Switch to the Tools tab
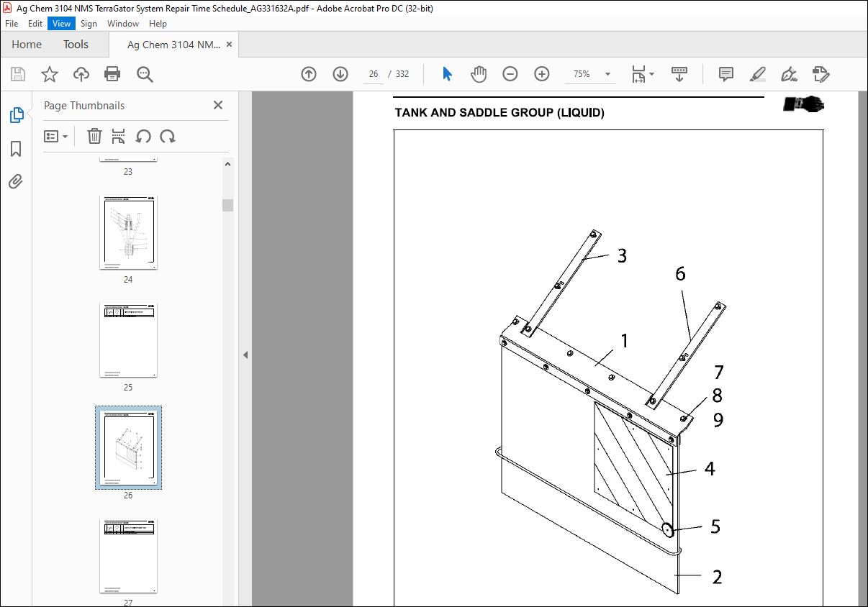Viewport: 868px width, 607px height. [76, 45]
